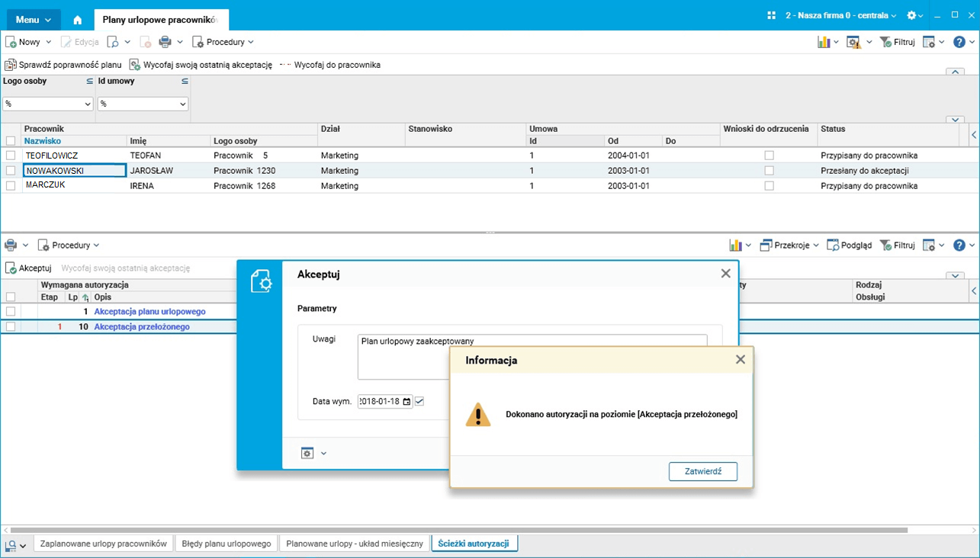Open the Menu button
Screen dimensions: 980x558
(x=34, y=20)
